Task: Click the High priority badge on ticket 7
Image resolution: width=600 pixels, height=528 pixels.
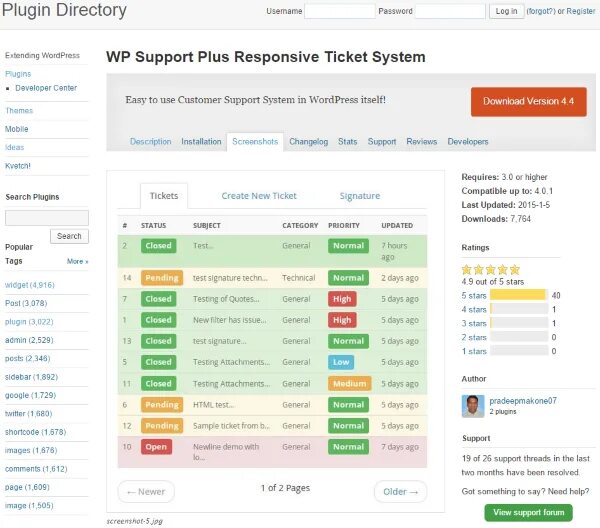Action: (x=342, y=299)
